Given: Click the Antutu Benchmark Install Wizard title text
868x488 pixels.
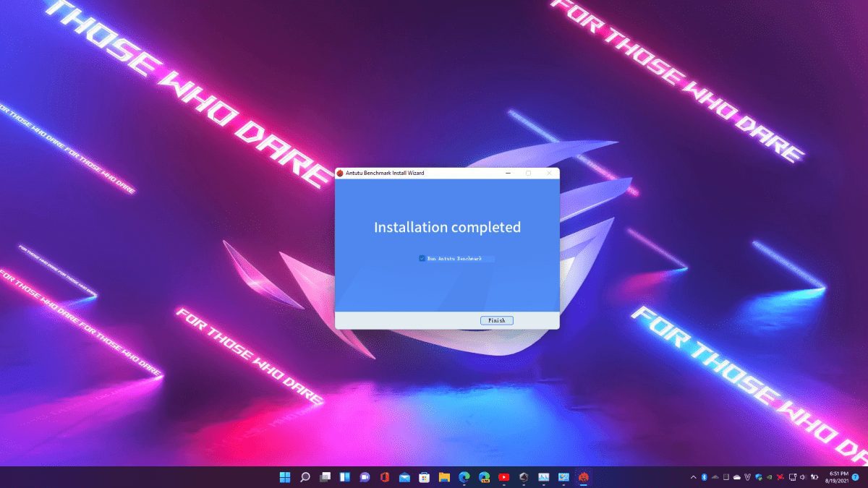Looking at the screenshot, I should [385, 174].
